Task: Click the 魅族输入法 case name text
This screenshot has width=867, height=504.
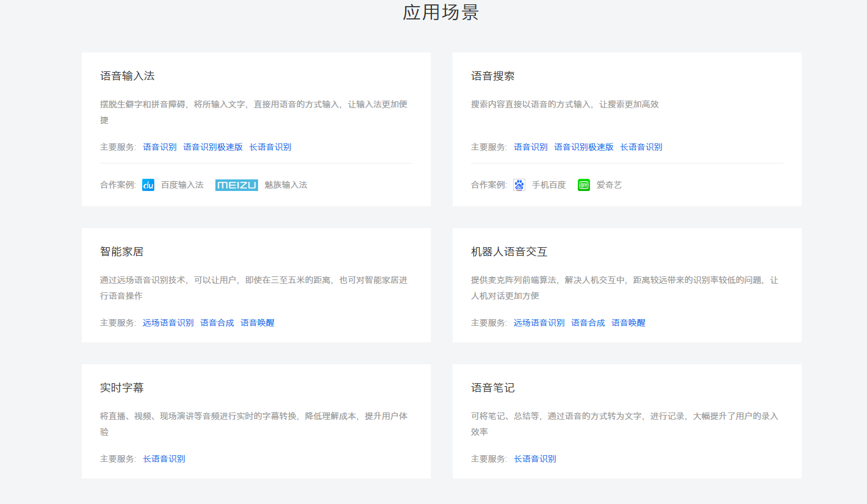Action: tap(286, 185)
